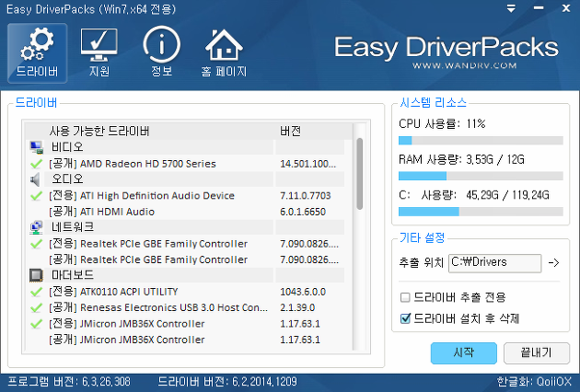Click the C: 사용량 disk progress bar

click(481, 212)
